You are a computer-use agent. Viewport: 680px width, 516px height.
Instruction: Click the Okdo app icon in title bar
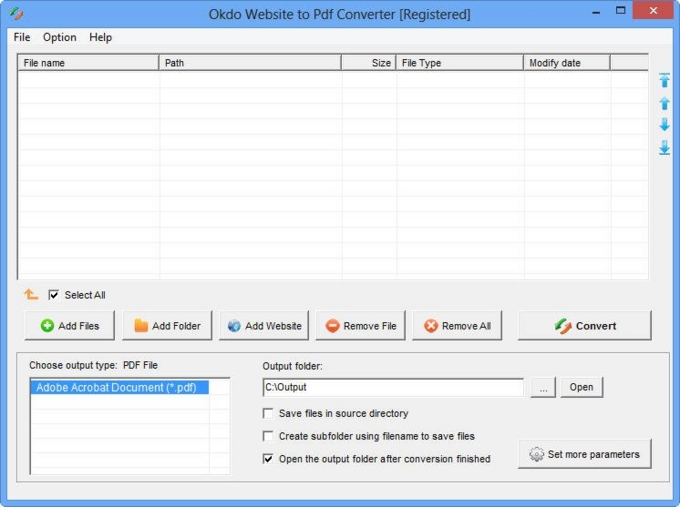[x=16, y=14]
